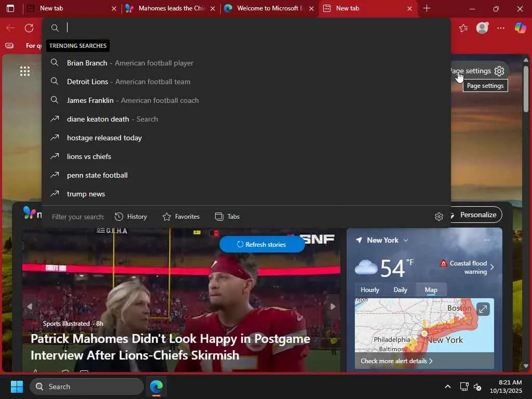The width and height of the screenshot is (532, 399).
Task: Click the page vertical scrollbar thumb
Action: point(526,89)
